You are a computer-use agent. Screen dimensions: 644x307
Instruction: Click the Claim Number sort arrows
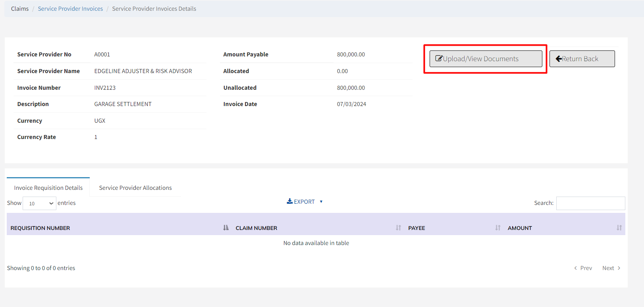(x=398, y=228)
